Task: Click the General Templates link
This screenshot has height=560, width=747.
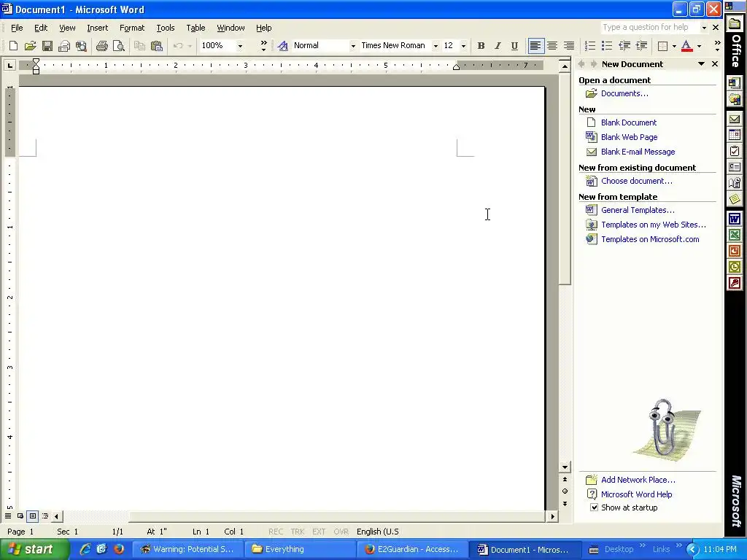Action: (638, 210)
